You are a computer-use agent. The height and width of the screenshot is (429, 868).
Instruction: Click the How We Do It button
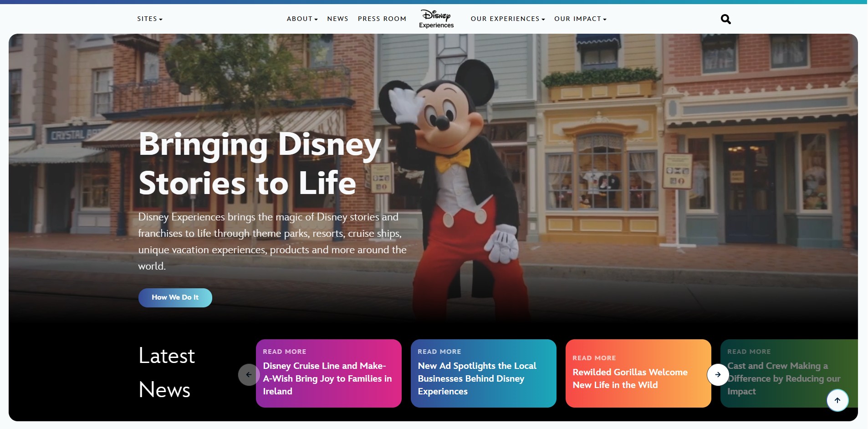[x=175, y=298]
